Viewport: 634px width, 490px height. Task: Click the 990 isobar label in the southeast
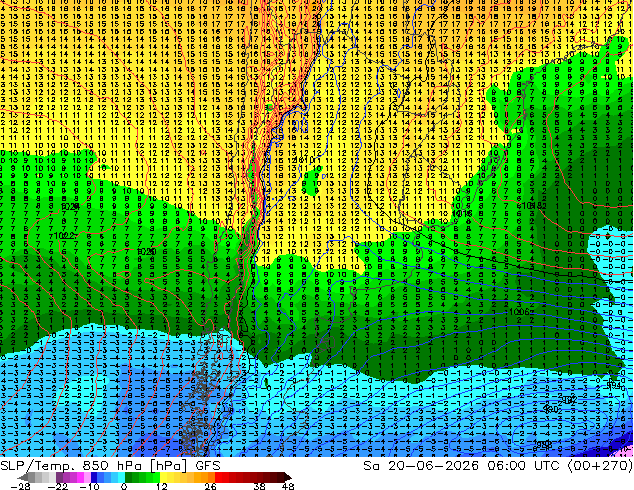click(x=550, y=409)
